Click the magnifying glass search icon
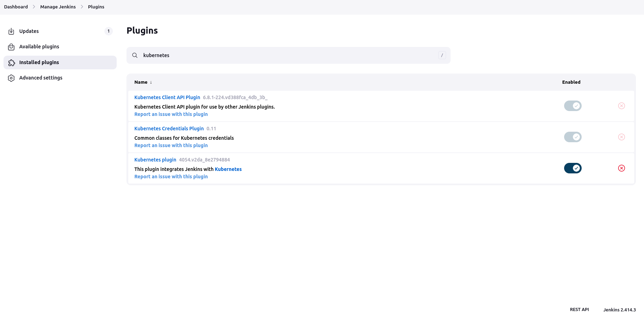Viewport: 644px width, 317px height. 135,55
